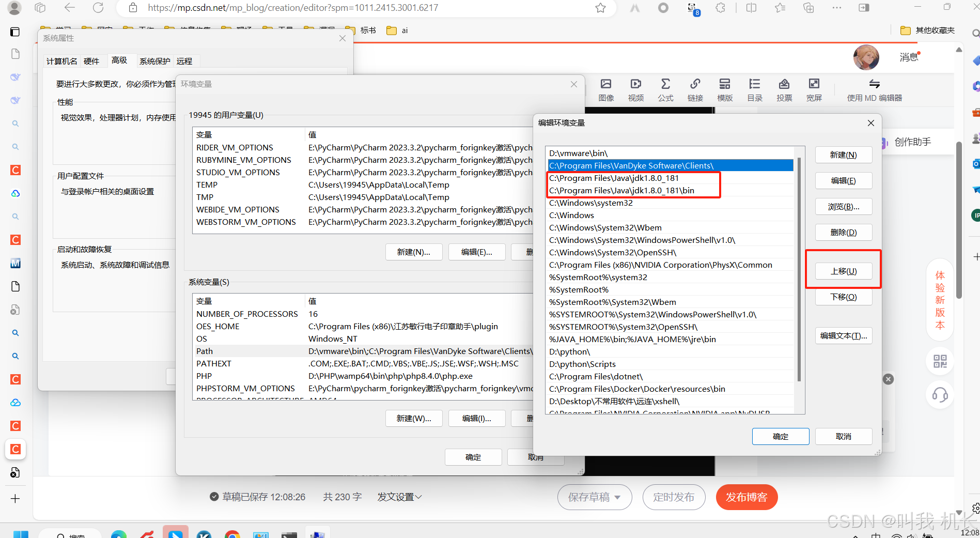Insert a video using the 视频 icon
Viewport: 980px width, 538px height.
pos(635,89)
